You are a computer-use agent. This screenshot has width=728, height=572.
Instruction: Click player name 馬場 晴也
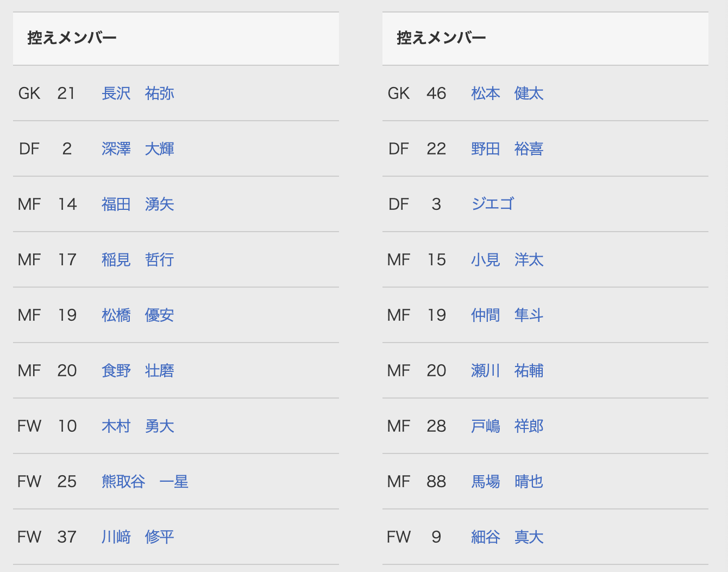[x=507, y=482]
